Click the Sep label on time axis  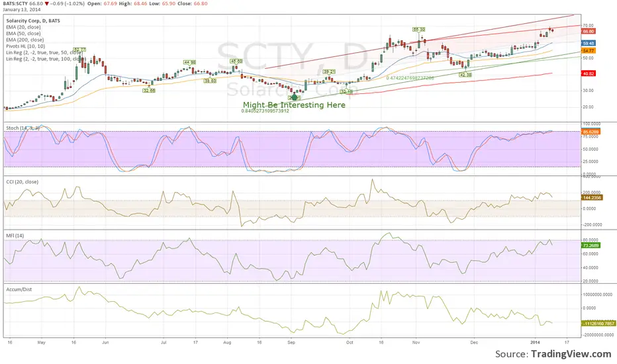[x=291, y=342]
